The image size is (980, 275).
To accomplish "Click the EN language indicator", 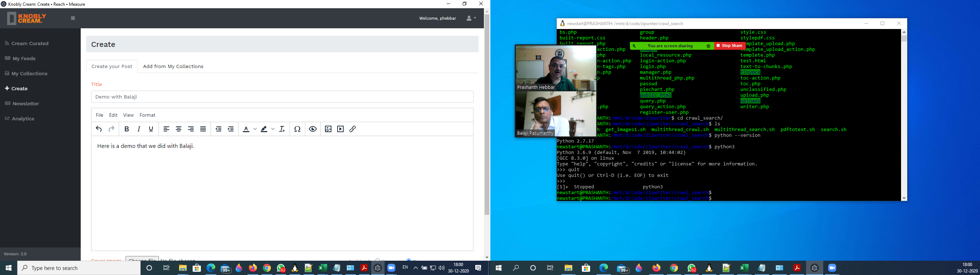I will click(x=405, y=267).
